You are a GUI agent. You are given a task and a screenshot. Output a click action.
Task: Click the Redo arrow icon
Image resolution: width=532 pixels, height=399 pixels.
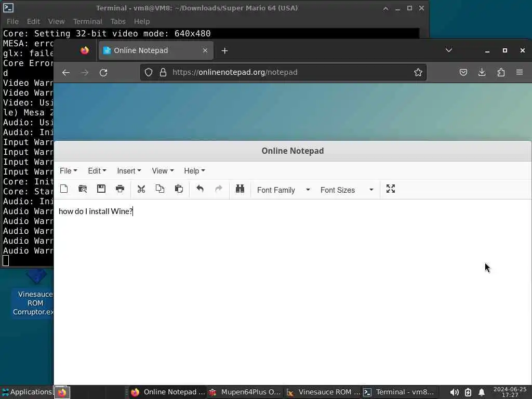pos(219,189)
